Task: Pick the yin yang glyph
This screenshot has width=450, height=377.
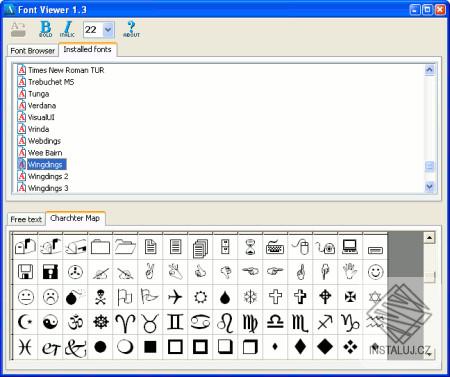Action: [x=50, y=322]
